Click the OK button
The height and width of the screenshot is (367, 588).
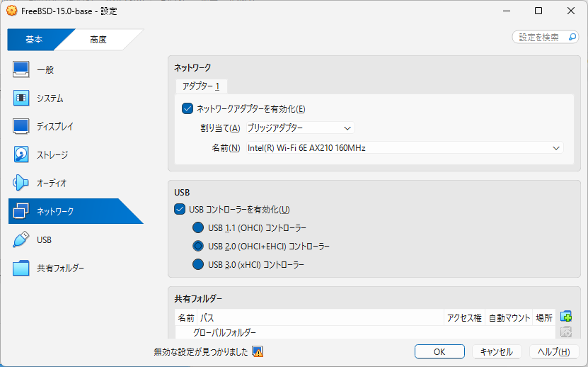point(439,352)
